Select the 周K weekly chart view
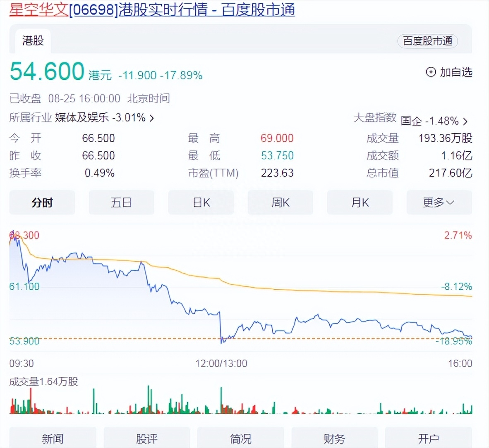The image size is (489, 448). pyautogui.click(x=280, y=203)
